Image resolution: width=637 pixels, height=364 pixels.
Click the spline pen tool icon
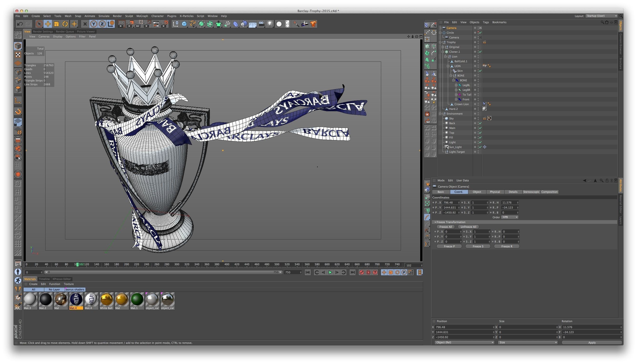click(x=193, y=24)
